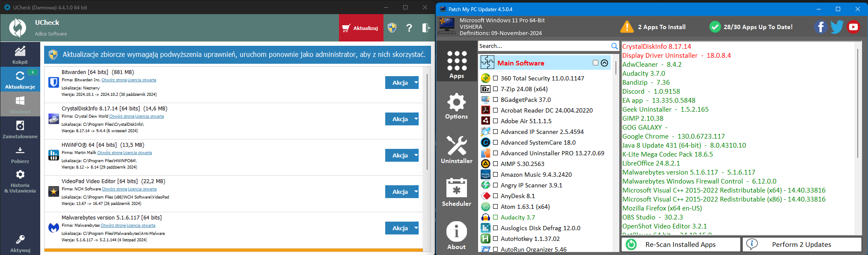The image size is (868, 255).
Task: Open the Pobierz tab in UCheck
Action: 20,154
